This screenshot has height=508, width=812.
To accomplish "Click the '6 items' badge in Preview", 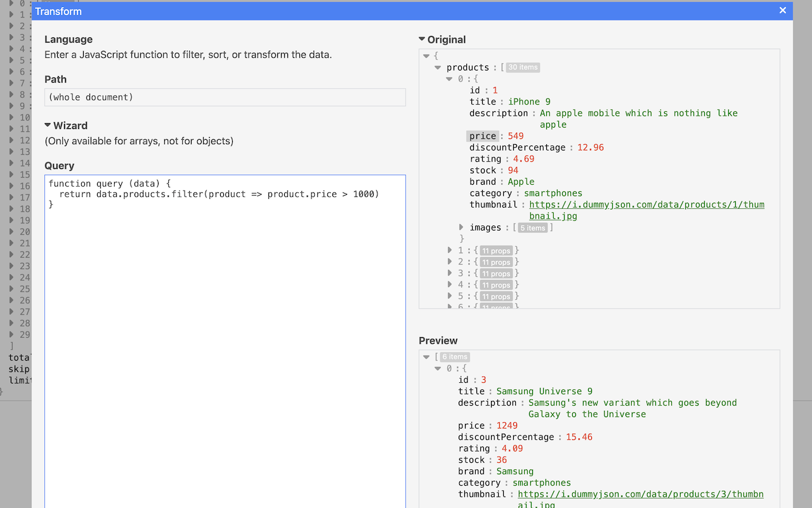I will 455,357.
